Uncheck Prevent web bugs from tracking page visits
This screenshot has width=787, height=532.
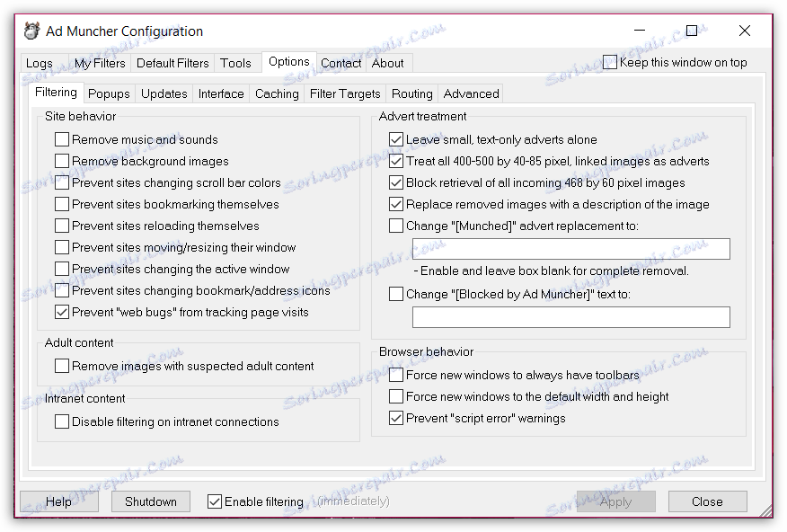pyautogui.click(x=62, y=312)
